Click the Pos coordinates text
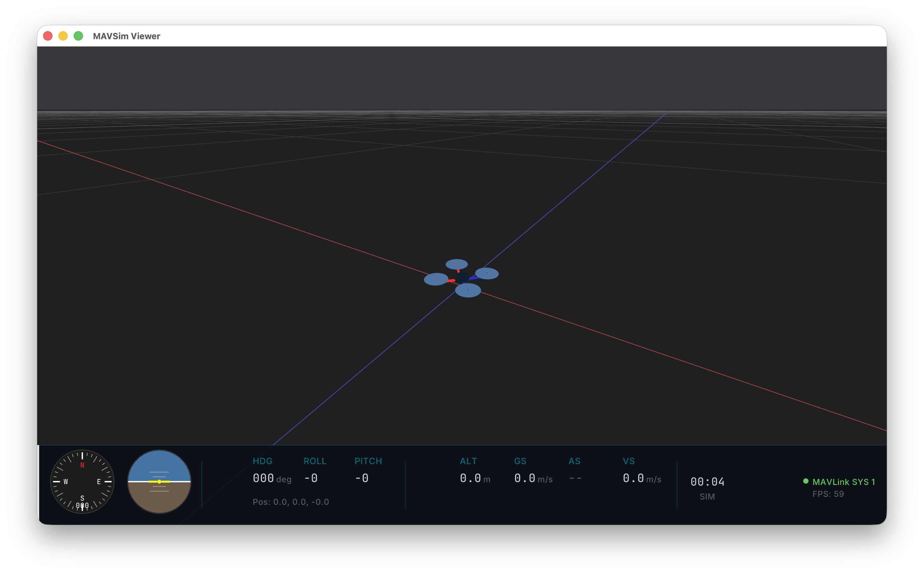The image size is (924, 574). (x=290, y=502)
